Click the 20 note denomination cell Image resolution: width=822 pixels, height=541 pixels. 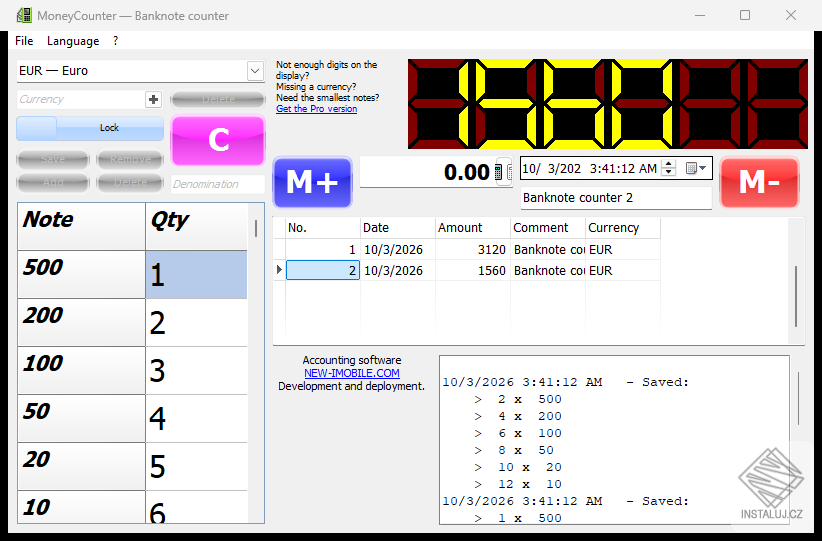82,467
